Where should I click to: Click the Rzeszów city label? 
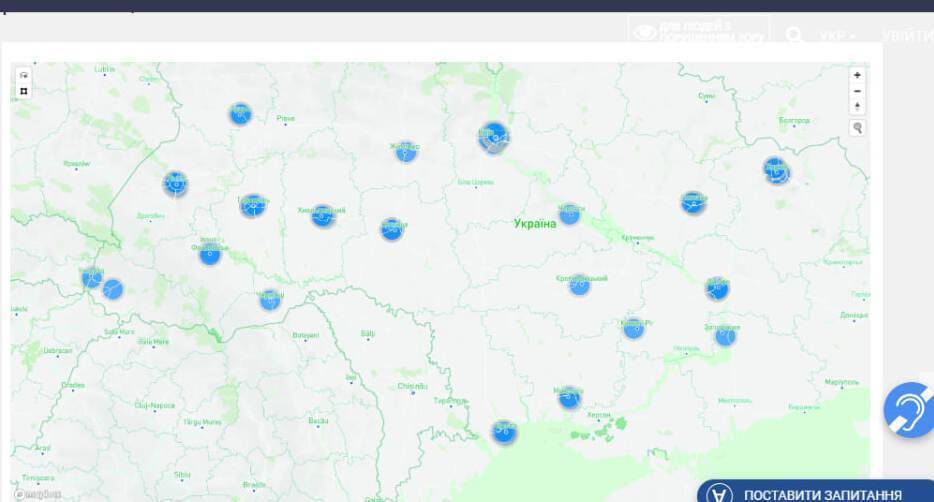76,163
